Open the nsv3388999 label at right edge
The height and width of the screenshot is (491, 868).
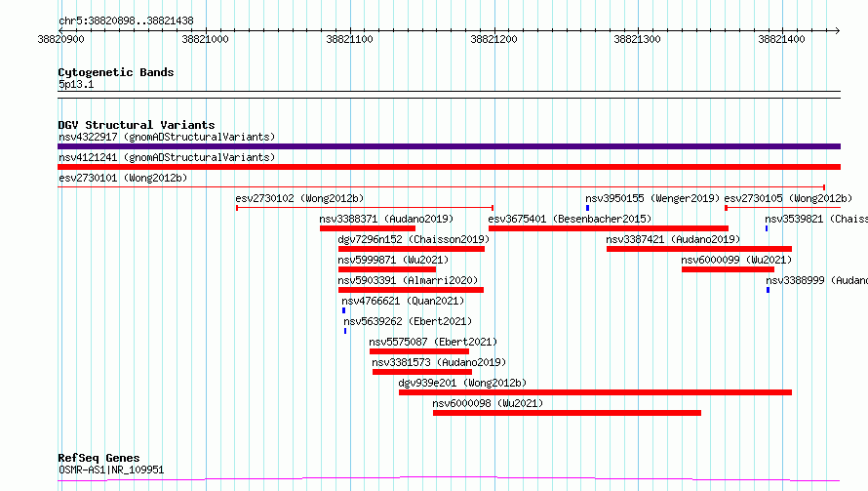click(817, 280)
